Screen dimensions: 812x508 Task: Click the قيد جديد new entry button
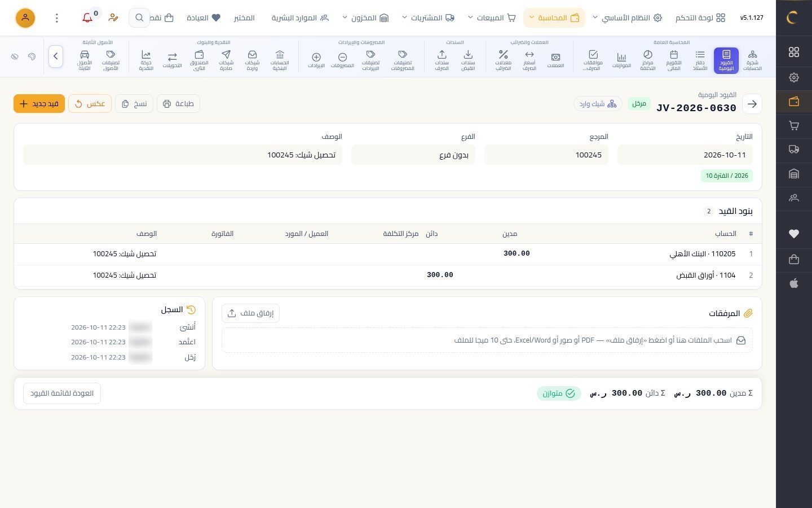pyautogui.click(x=39, y=104)
